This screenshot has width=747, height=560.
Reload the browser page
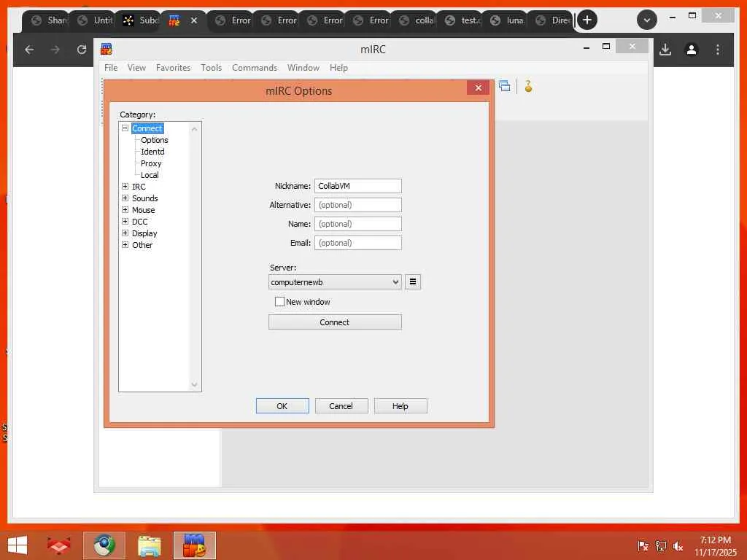82,50
